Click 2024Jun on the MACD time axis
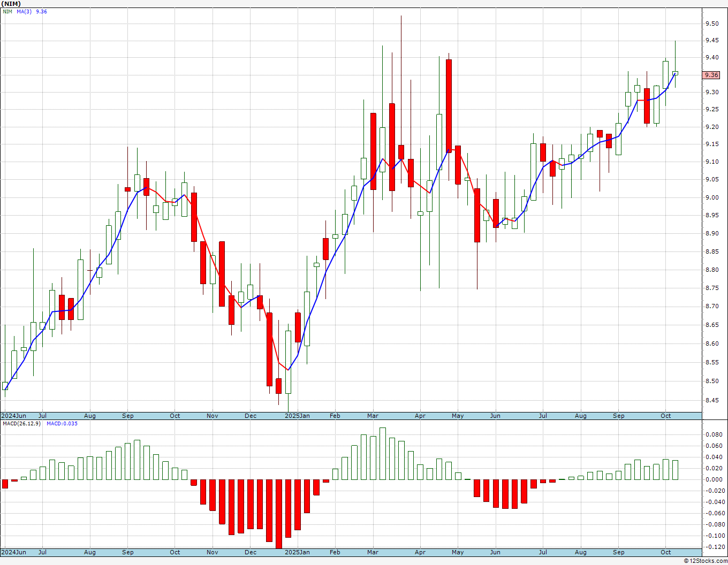Image resolution: width=728 pixels, height=565 pixels. [x=13, y=552]
